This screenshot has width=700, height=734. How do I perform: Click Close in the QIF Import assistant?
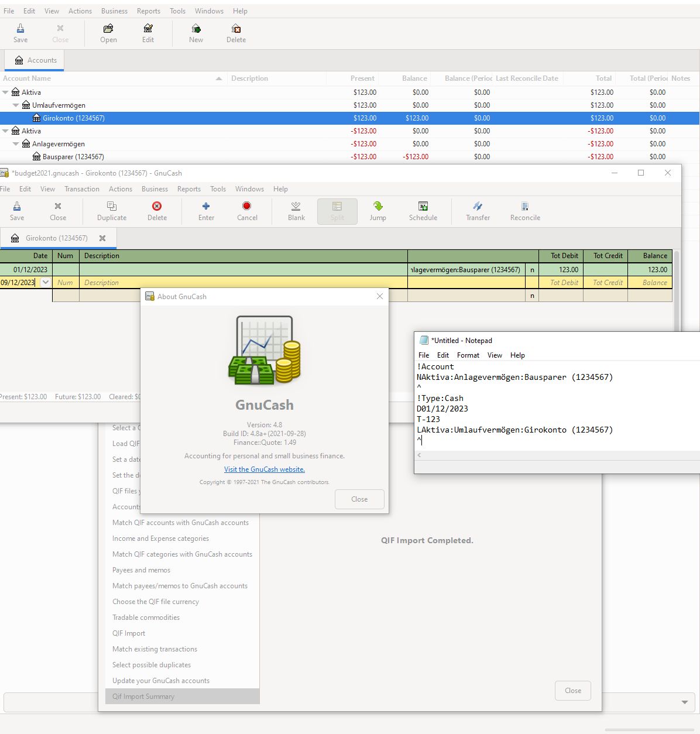pyautogui.click(x=573, y=691)
